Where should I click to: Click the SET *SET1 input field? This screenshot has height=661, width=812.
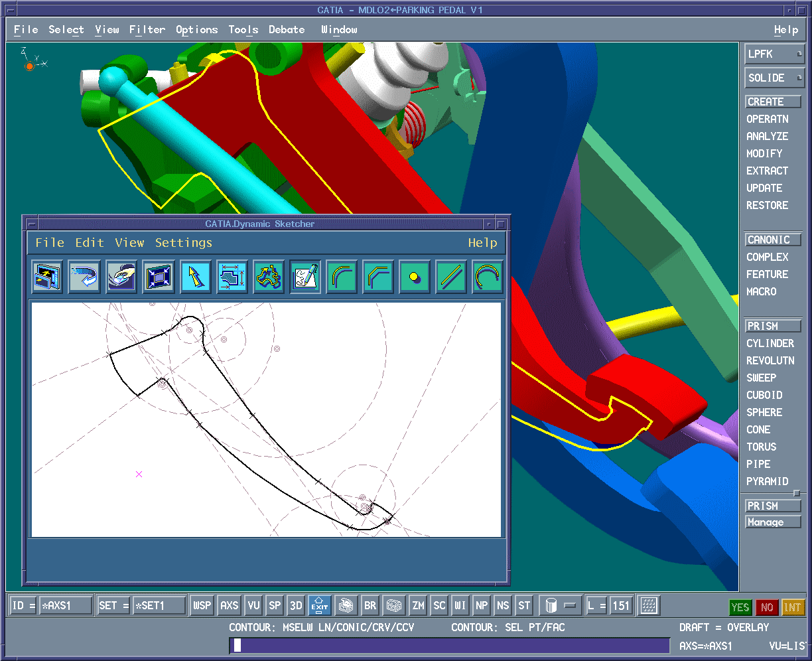point(158,605)
